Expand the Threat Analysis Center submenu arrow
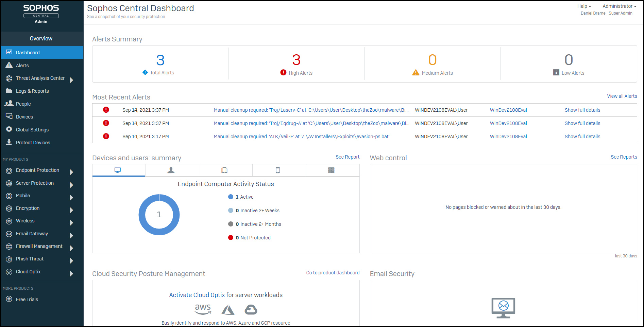The height and width of the screenshot is (327, 644). (71, 80)
